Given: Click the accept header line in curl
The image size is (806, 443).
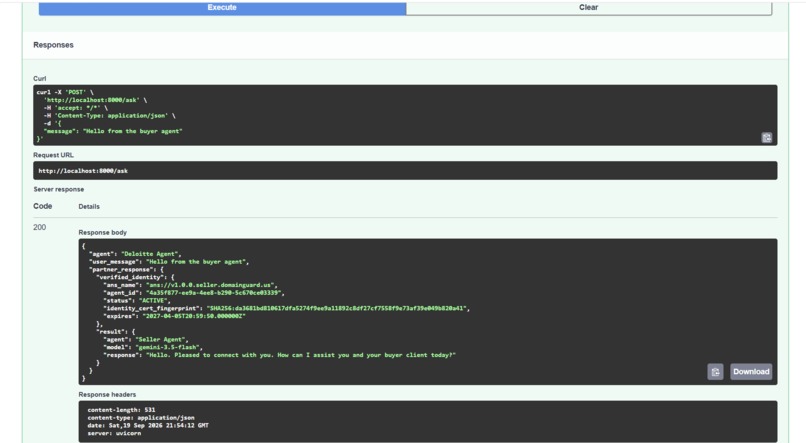Looking at the screenshot, I should click(76, 108).
